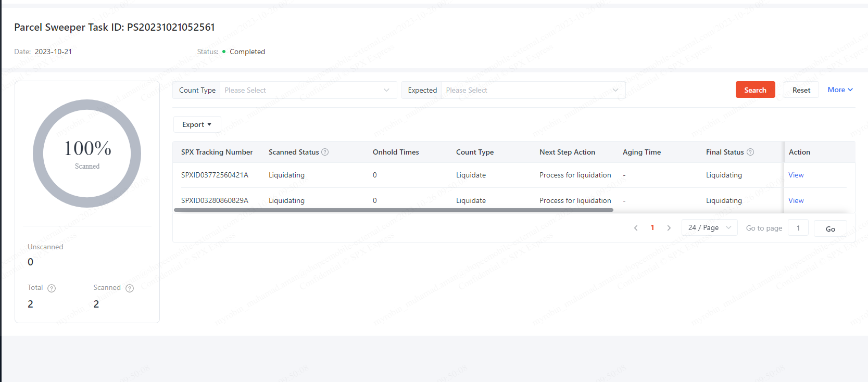Image resolution: width=868 pixels, height=382 pixels.
Task: Select page number 1
Action: pos(652,227)
